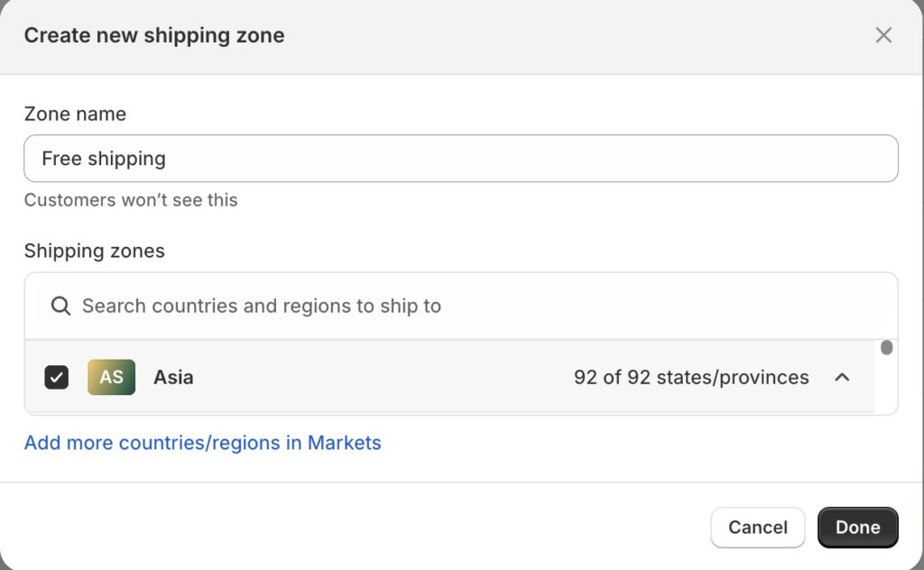Click the Create new shipping zone title
The image size is (924, 570).
[153, 35]
